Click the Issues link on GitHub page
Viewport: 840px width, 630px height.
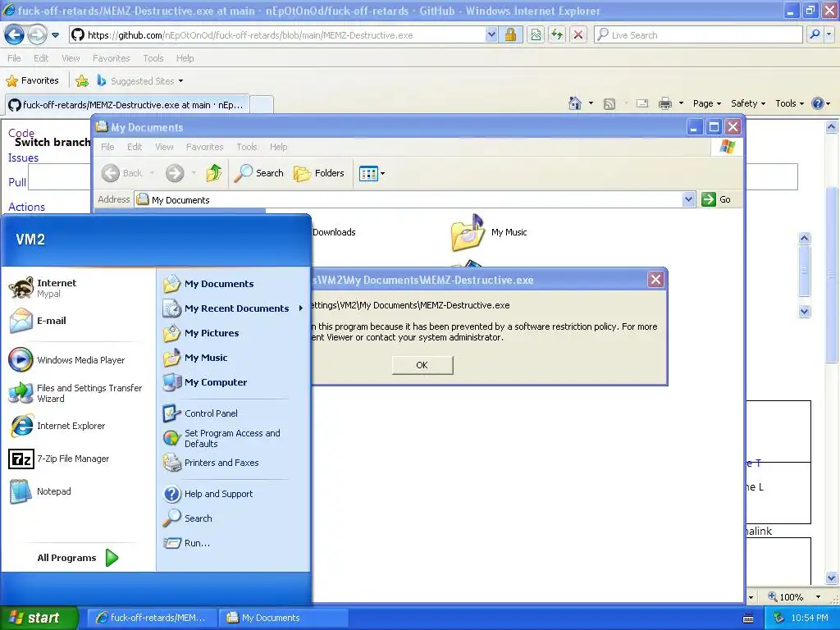23,158
